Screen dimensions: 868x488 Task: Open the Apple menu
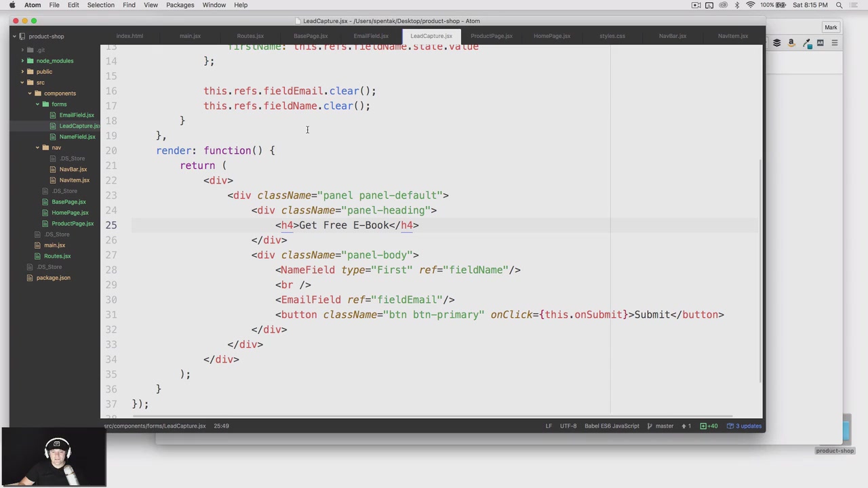tap(12, 5)
